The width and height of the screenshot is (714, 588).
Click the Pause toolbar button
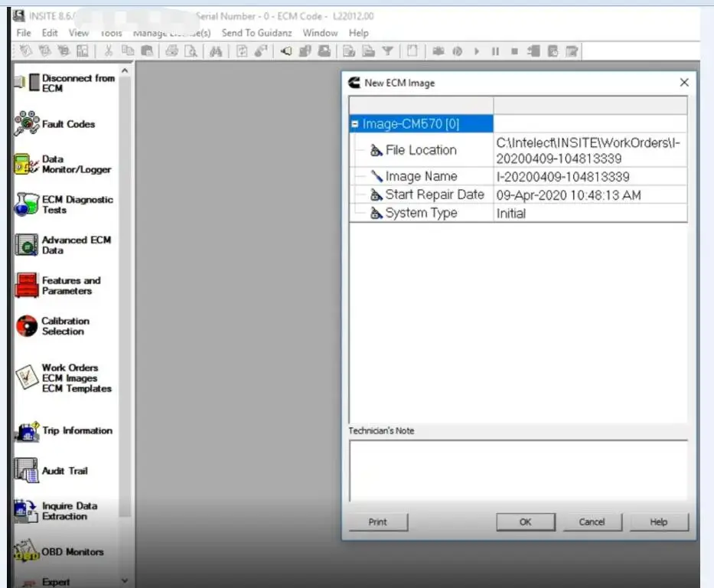pos(495,51)
